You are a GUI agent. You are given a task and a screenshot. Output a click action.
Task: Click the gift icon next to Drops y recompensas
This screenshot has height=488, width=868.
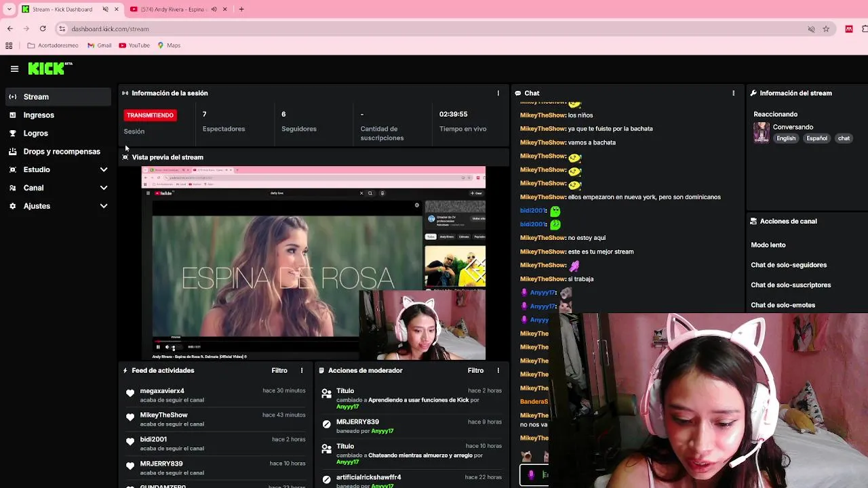pyautogui.click(x=12, y=152)
